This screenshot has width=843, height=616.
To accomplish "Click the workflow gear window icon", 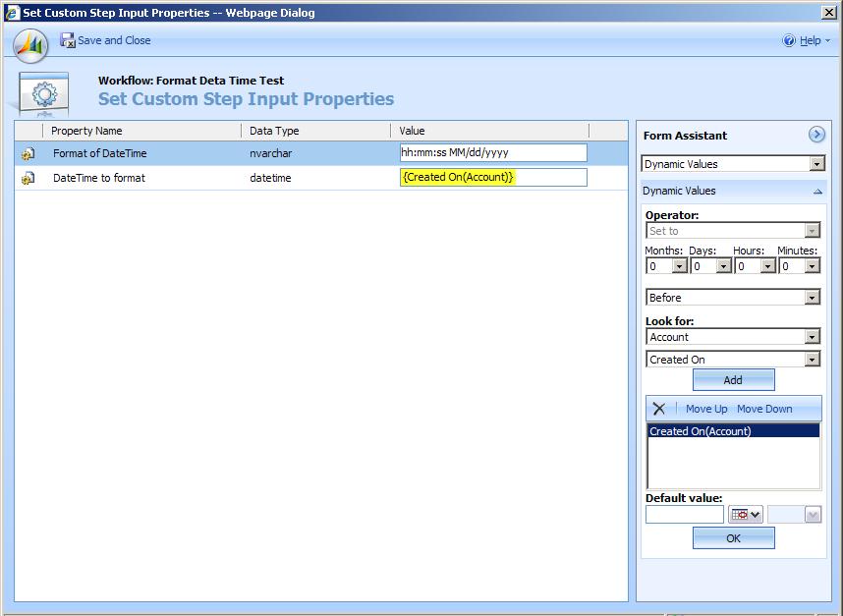I will pyautogui.click(x=43, y=94).
